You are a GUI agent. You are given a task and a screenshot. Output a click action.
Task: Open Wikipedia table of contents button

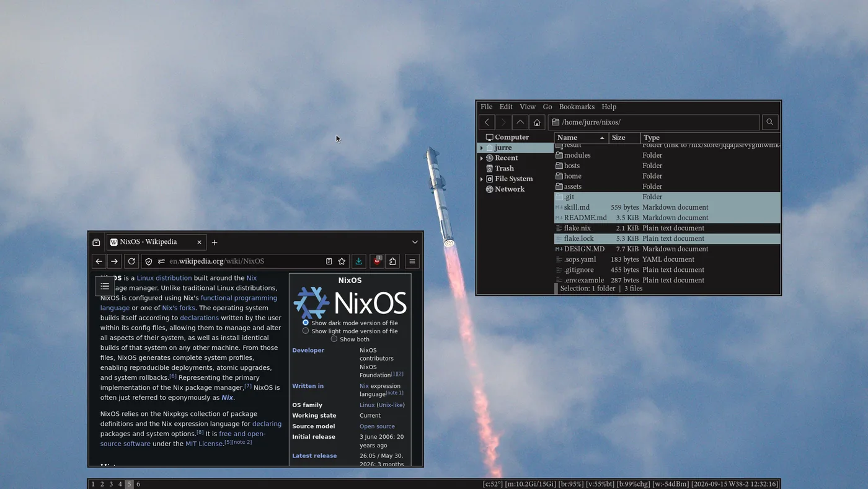(105, 286)
